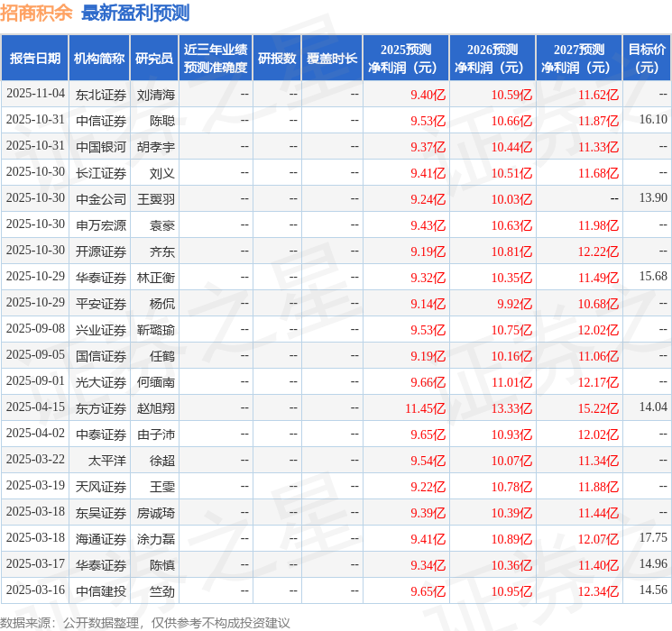Click analyst 徐超

pos(162,461)
